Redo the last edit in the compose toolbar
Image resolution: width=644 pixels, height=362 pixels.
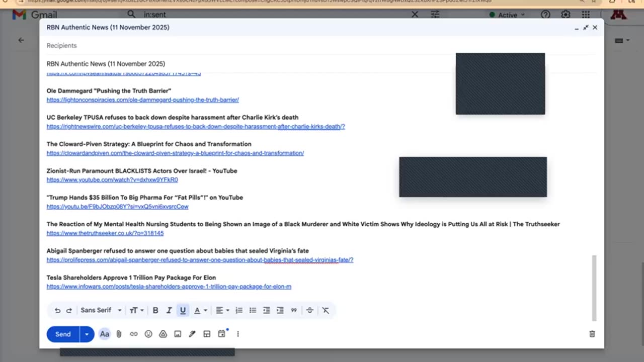(x=69, y=311)
